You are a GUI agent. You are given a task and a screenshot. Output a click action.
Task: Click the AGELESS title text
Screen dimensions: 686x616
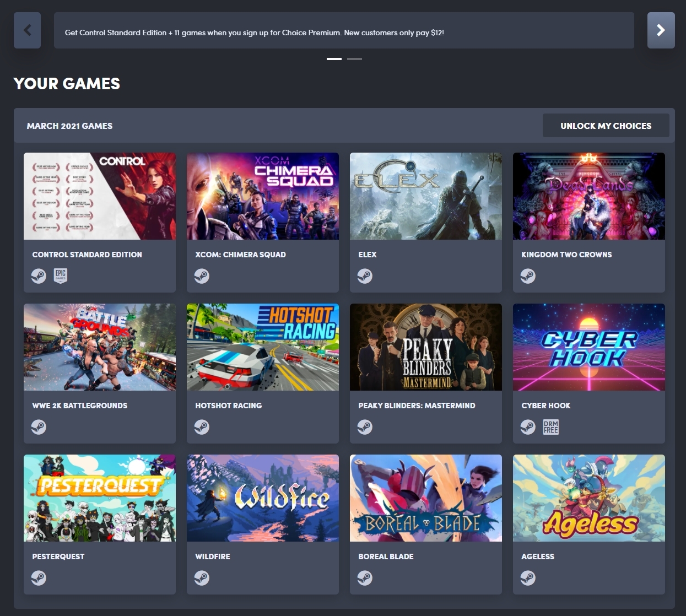538,556
